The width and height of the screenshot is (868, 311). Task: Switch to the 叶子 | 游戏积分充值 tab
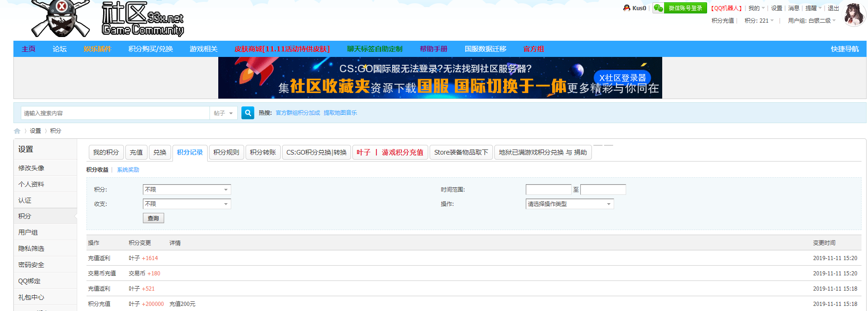pos(390,152)
